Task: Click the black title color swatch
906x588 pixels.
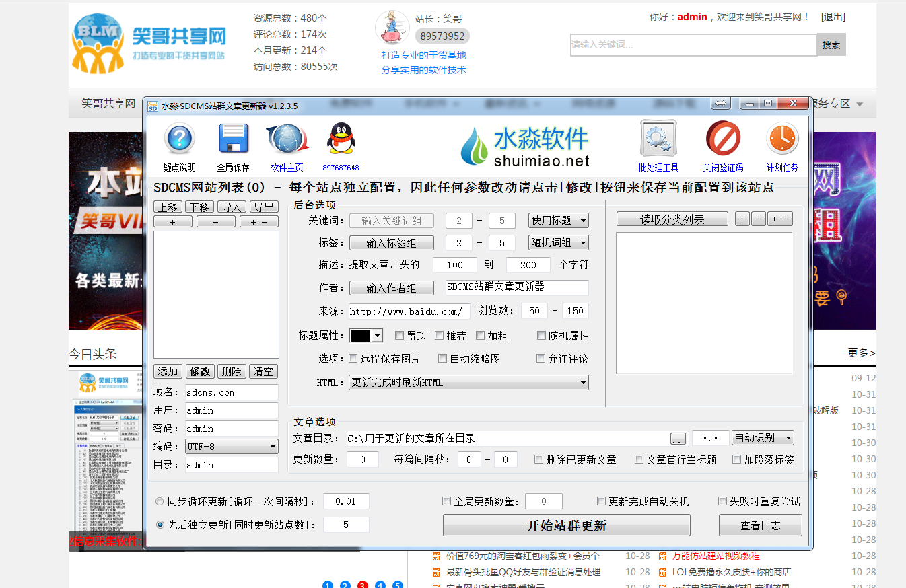Action: 361,336
